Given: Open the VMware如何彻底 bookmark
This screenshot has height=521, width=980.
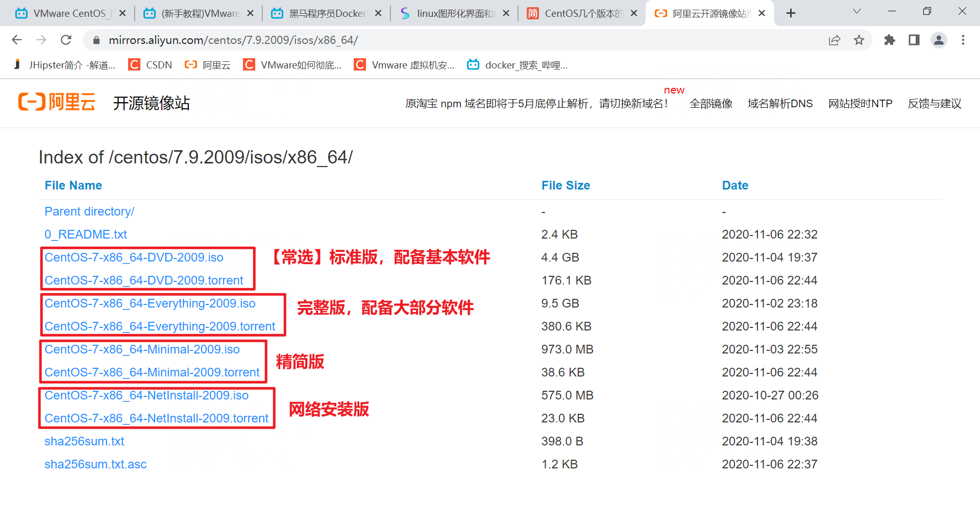Looking at the screenshot, I should click(x=292, y=65).
